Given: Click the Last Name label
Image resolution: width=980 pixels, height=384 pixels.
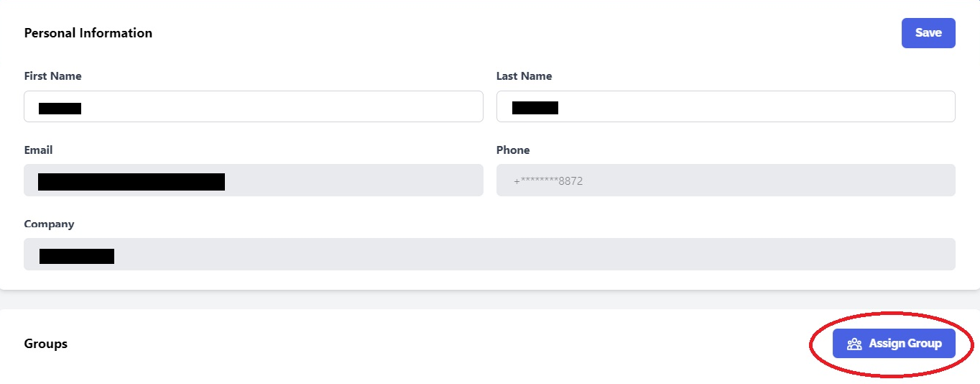Looking at the screenshot, I should [x=524, y=76].
